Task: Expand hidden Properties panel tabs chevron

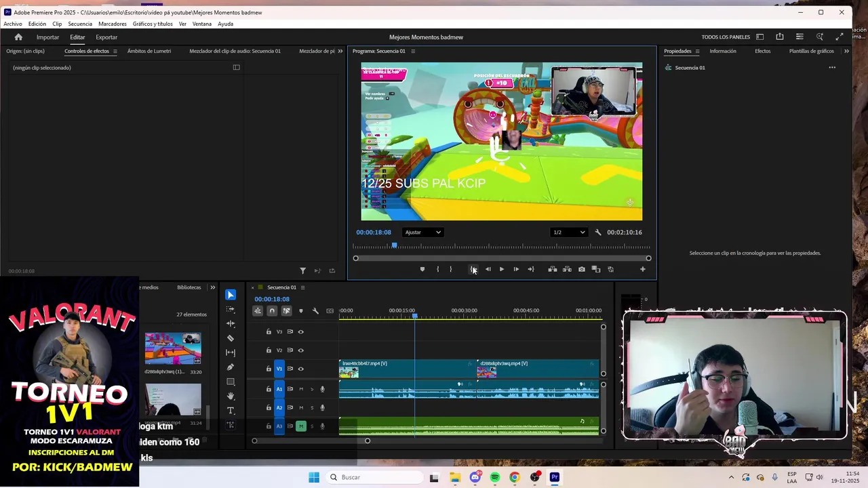Action: [x=846, y=52]
